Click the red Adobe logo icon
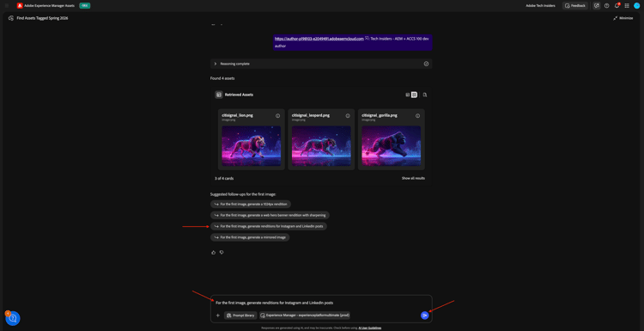 tap(20, 6)
